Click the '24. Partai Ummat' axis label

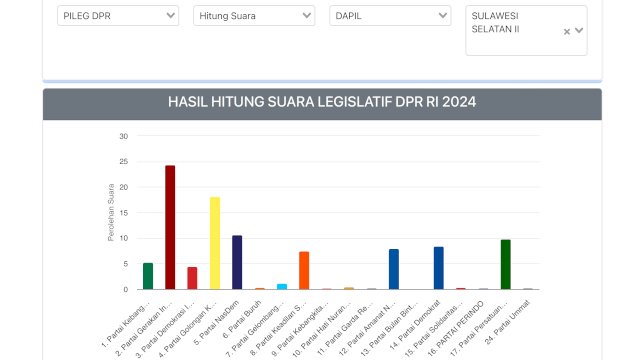click(x=507, y=322)
